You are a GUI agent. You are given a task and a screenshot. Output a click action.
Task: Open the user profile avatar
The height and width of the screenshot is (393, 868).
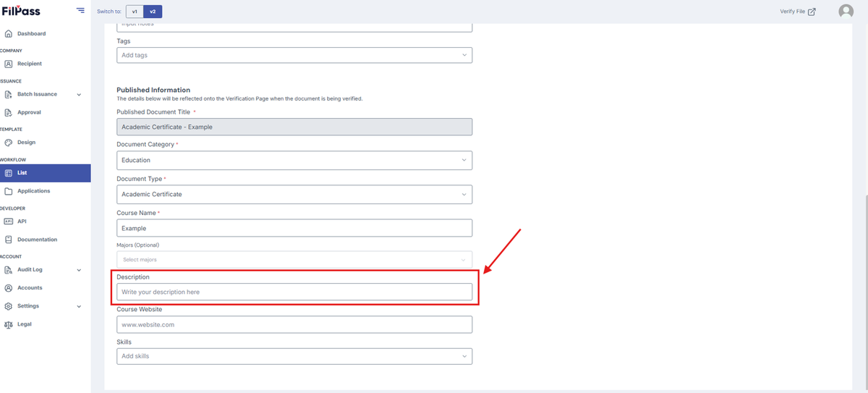[x=846, y=12]
